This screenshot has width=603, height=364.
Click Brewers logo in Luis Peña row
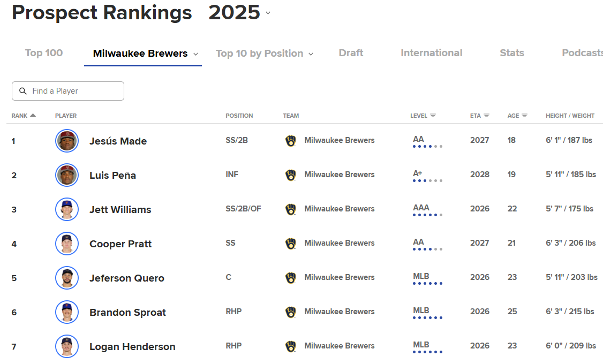click(x=290, y=175)
